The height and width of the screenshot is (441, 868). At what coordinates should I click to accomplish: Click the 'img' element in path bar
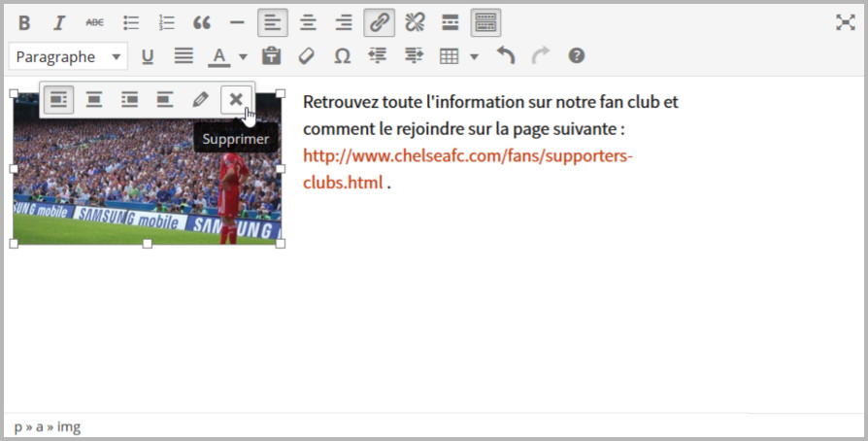click(x=69, y=427)
